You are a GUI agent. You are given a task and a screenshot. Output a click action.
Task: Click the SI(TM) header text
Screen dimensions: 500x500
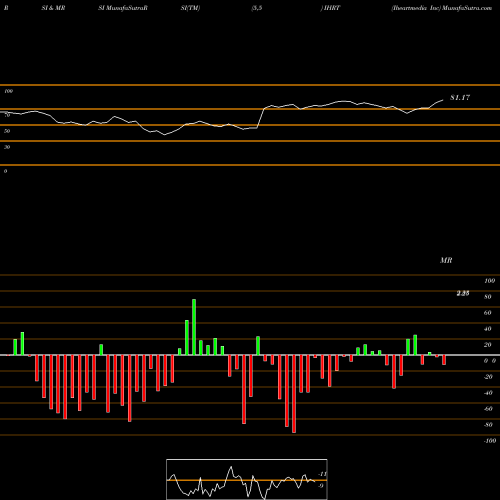(x=190, y=8)
